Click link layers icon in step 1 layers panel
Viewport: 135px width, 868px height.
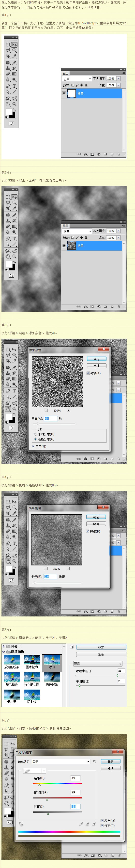(x=79, y=154)
